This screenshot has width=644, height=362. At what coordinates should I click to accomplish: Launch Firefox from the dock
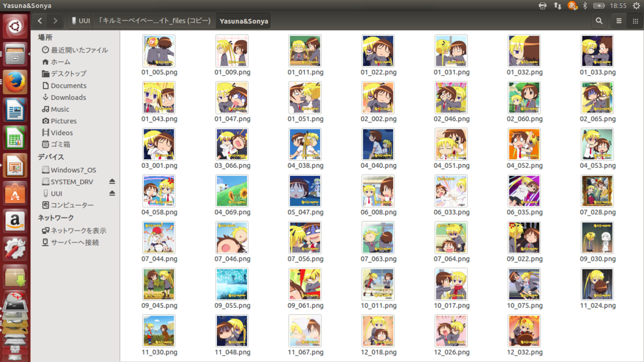coord(15,82)
